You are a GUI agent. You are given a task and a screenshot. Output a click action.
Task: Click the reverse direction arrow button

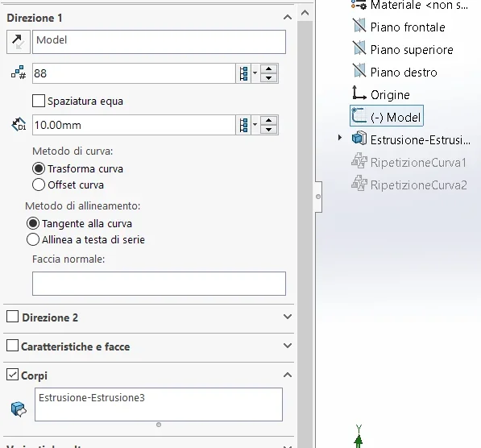(x=19, y=42)
